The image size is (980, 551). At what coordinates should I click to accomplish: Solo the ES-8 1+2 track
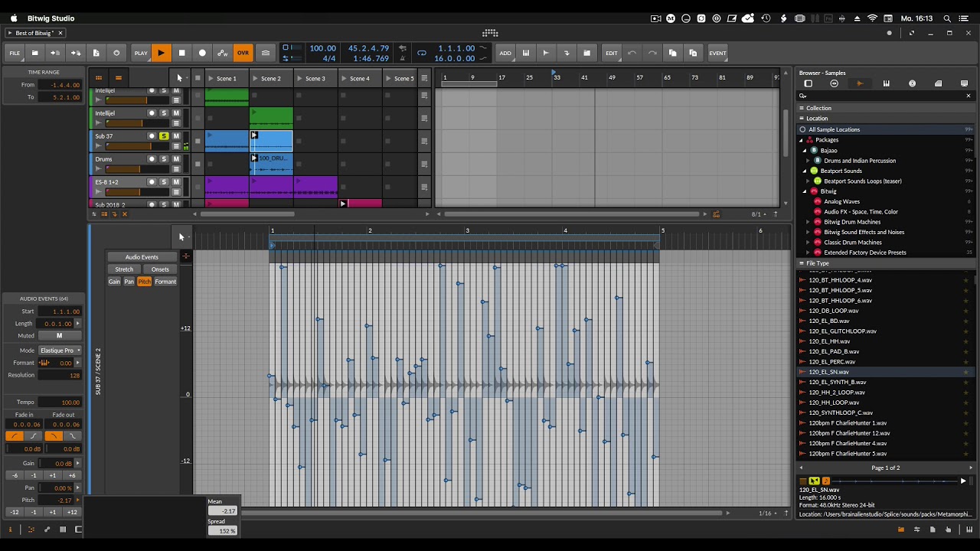164,182
